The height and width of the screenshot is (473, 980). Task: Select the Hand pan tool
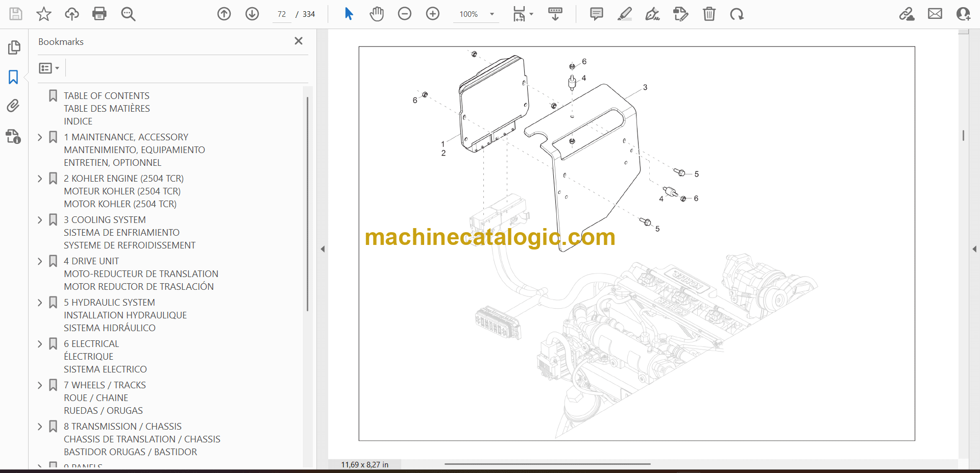pyautogui.click(x=377, y=14)
